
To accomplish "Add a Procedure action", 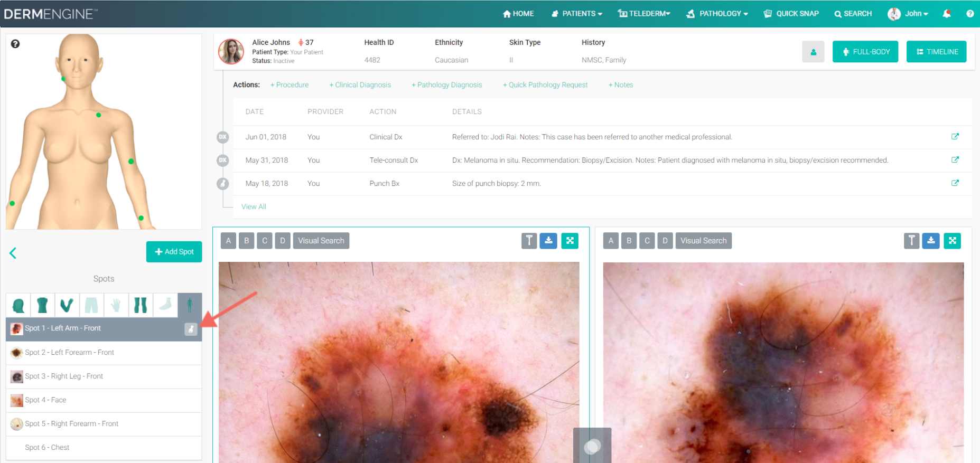I will (290, 85).
